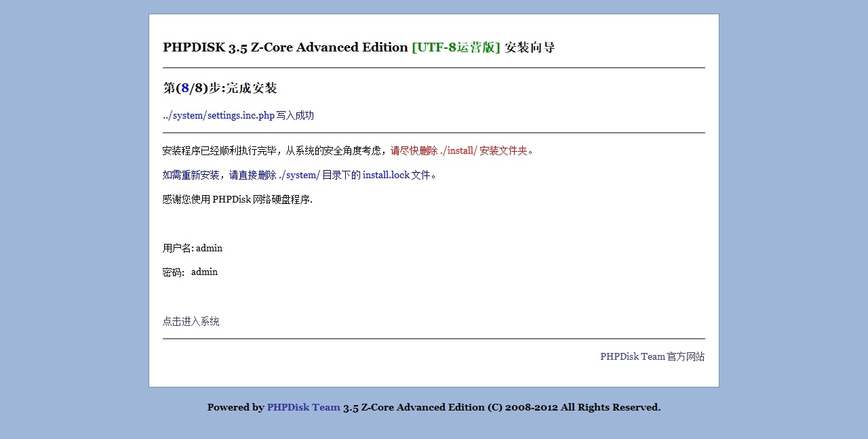This screenshot has height=439, width=868.
Task: Click the green [UTF-8运营版] label
Action: coord(456,47)
